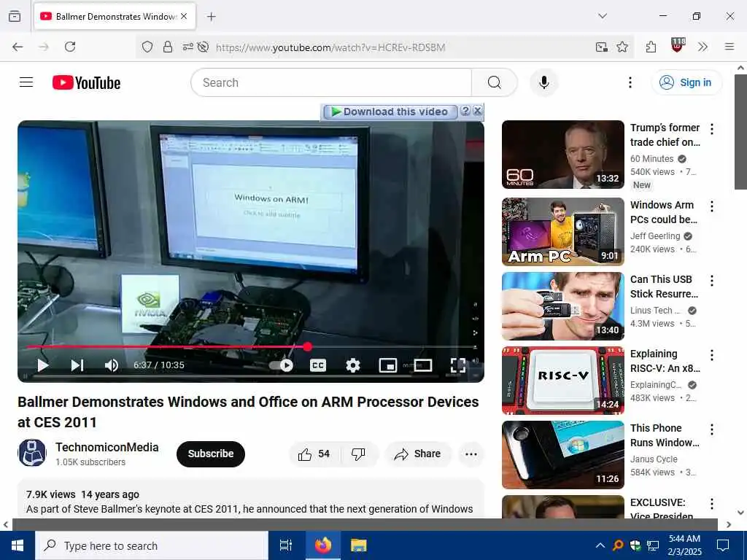The width and height of the screenshot is (747, 560).
Task: Open menu for This Phone Runs Windows video
Action: (x=712, y=429)
